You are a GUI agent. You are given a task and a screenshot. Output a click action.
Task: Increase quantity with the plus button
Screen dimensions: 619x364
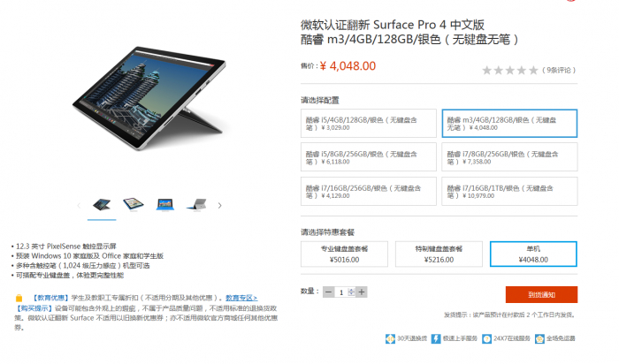tap(362, 292)
